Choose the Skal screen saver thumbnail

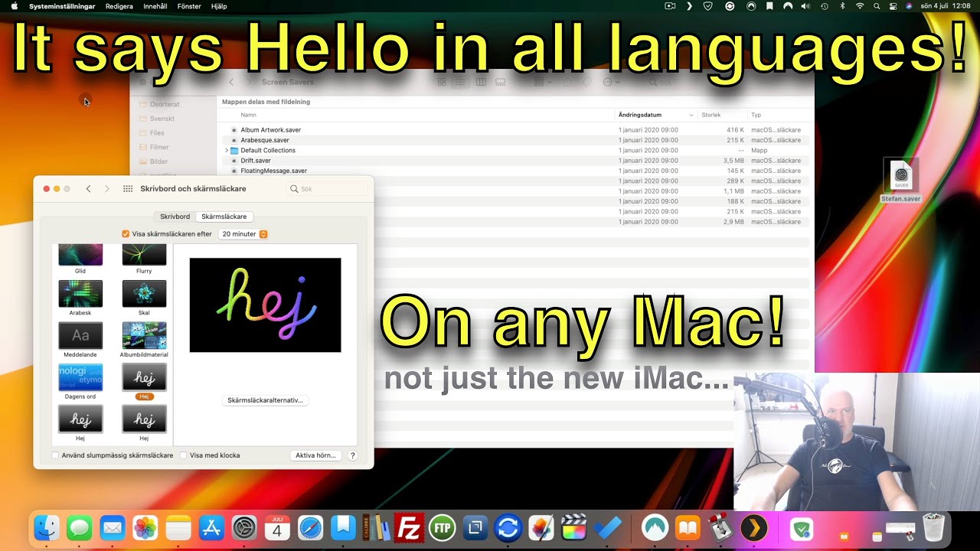coord(144,294)
